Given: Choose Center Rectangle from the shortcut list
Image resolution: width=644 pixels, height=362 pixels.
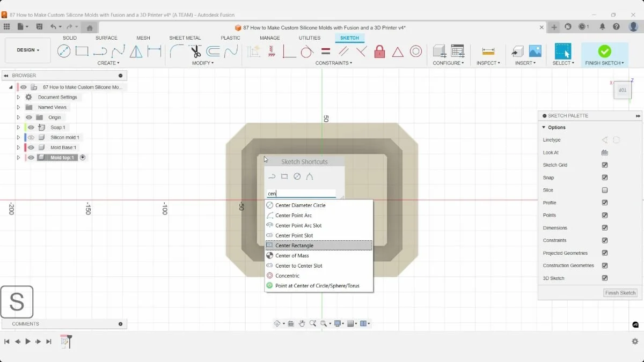Looking at the screenshot, I should 319,246.
